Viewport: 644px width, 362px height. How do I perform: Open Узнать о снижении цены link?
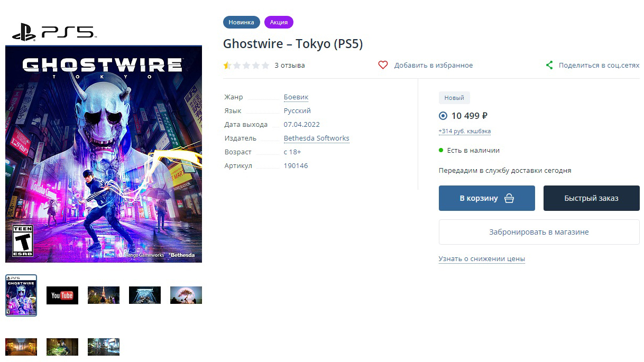482,259
